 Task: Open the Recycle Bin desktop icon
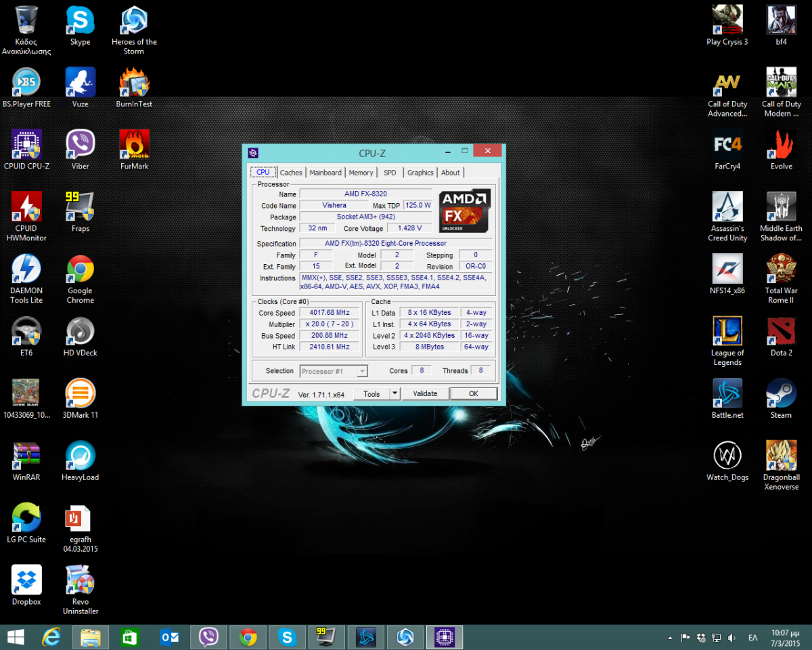26,30
